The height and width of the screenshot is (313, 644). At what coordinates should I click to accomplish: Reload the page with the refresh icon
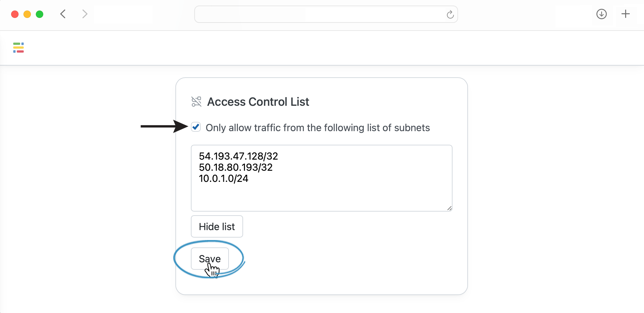coord(450,14)
